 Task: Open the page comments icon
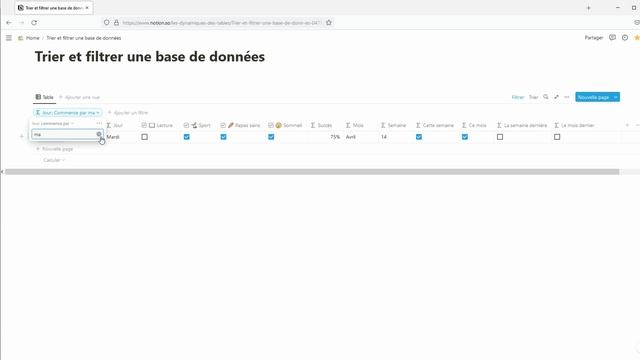pyautogui.click(x=612, y=38)
